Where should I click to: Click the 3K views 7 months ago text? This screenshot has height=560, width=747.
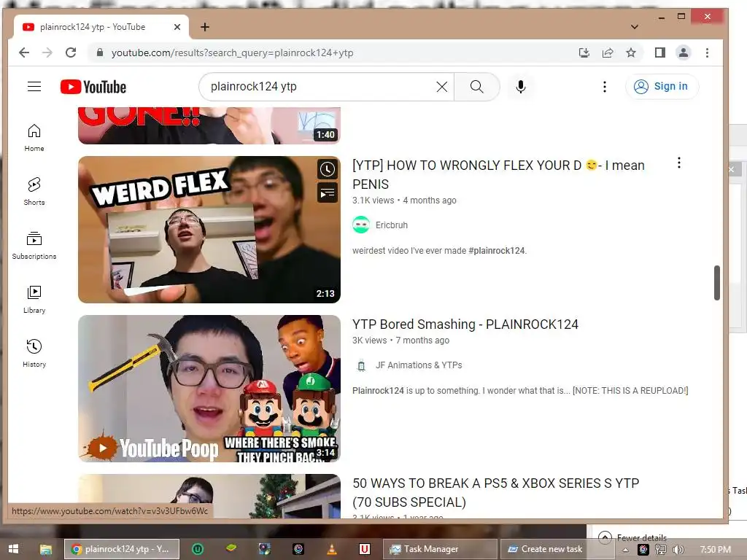click(x=401, y=341)
